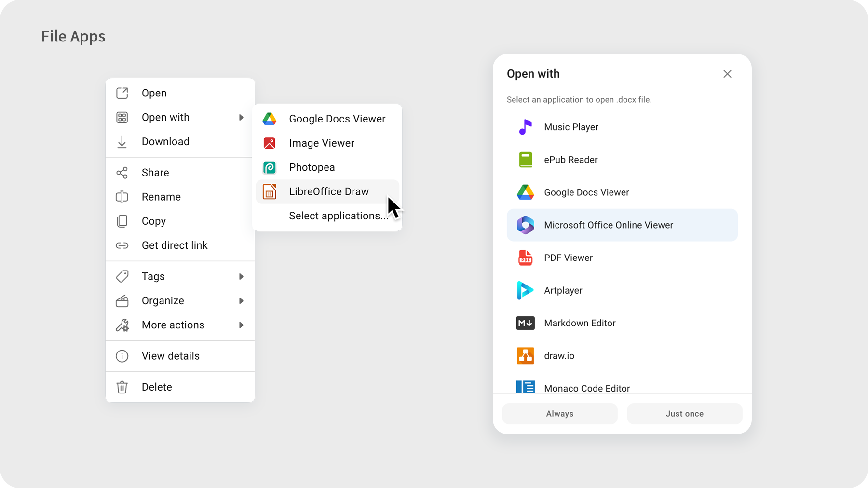Click the Music Player note icon
The height and width of the screenshot is (488, 868).
point(525,127)
